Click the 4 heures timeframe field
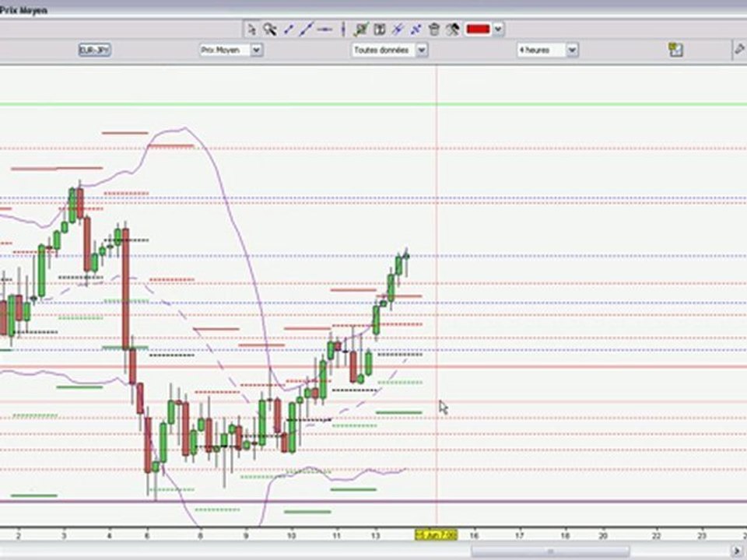This screenshot has height=560, width=747. coord(542,50)
